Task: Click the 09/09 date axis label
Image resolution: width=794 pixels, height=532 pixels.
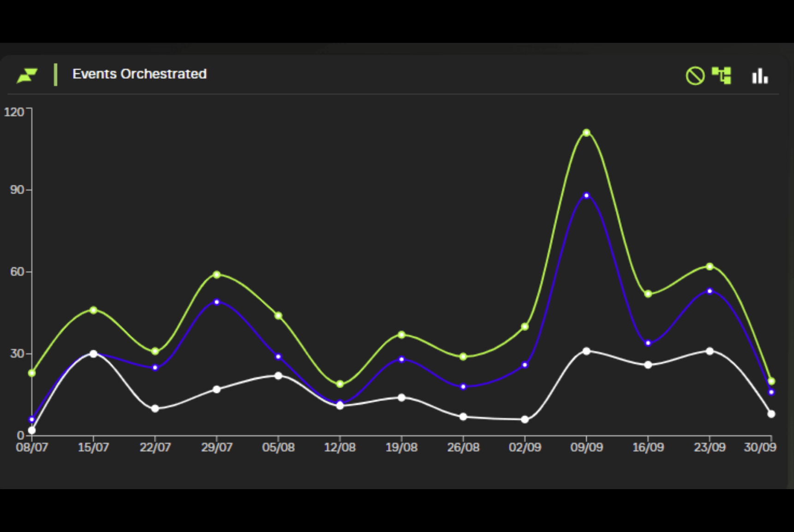Action: point(586,447)
